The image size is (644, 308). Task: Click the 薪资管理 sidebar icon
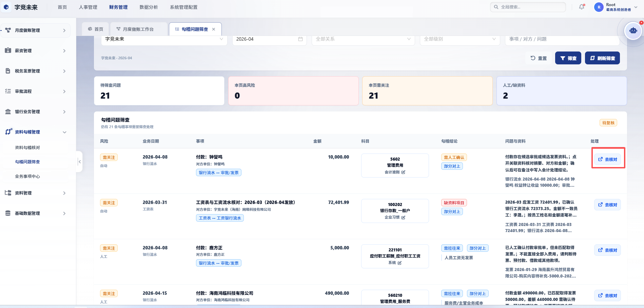point(8,50)
